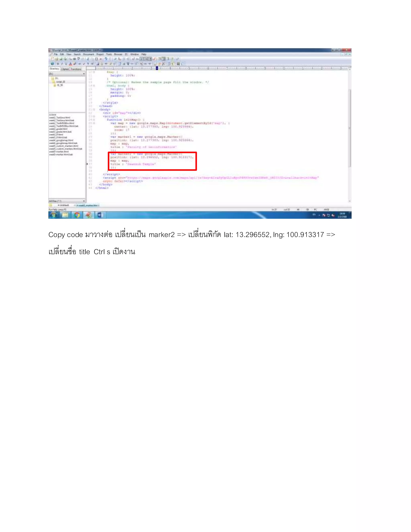Screen dimensions: 411x532
Task: Select week2_TestJava.html in file list
Action: 60,118
